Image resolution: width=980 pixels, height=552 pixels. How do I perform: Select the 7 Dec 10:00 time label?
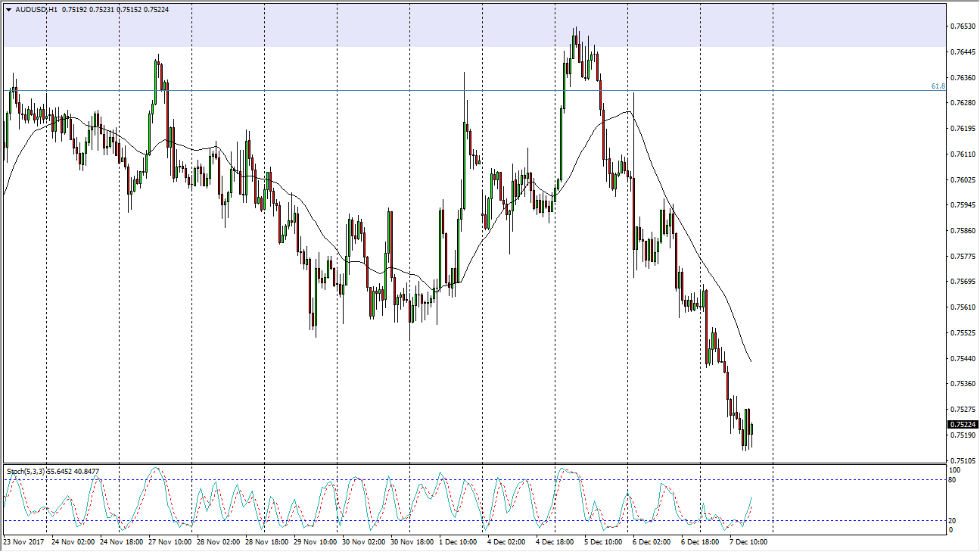point(747,542)
